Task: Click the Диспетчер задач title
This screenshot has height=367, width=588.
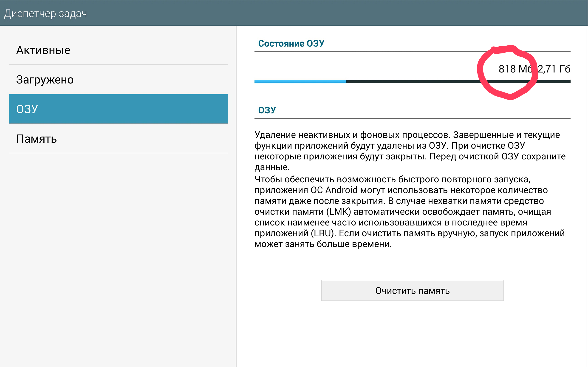Action: coord(45,13)
